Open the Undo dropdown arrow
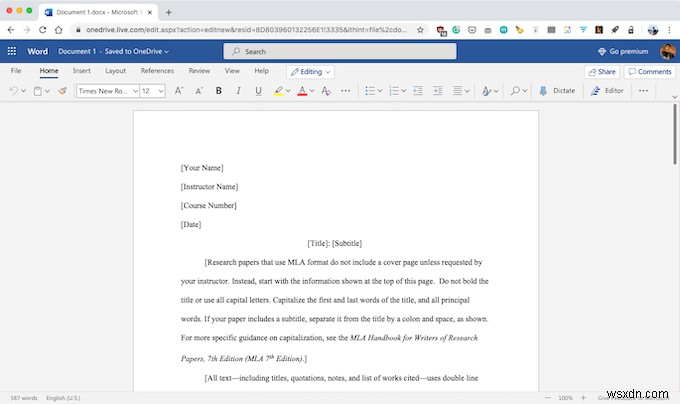Screen dimensions: 680x404 tap(23, 91)
